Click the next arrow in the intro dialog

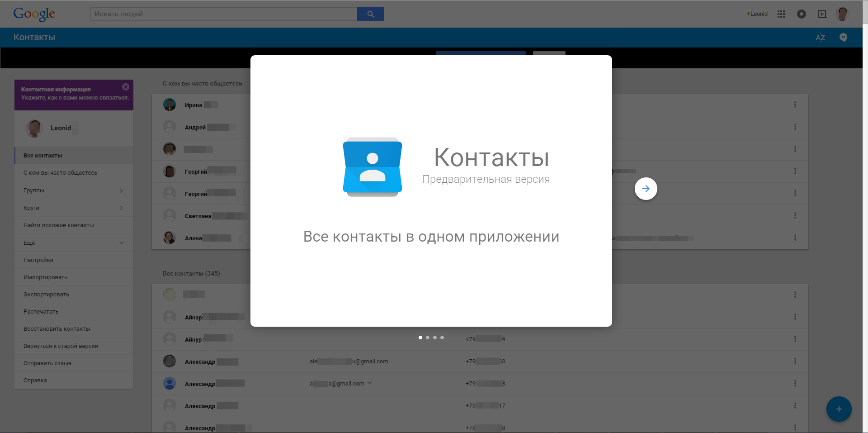pos(646,189)
